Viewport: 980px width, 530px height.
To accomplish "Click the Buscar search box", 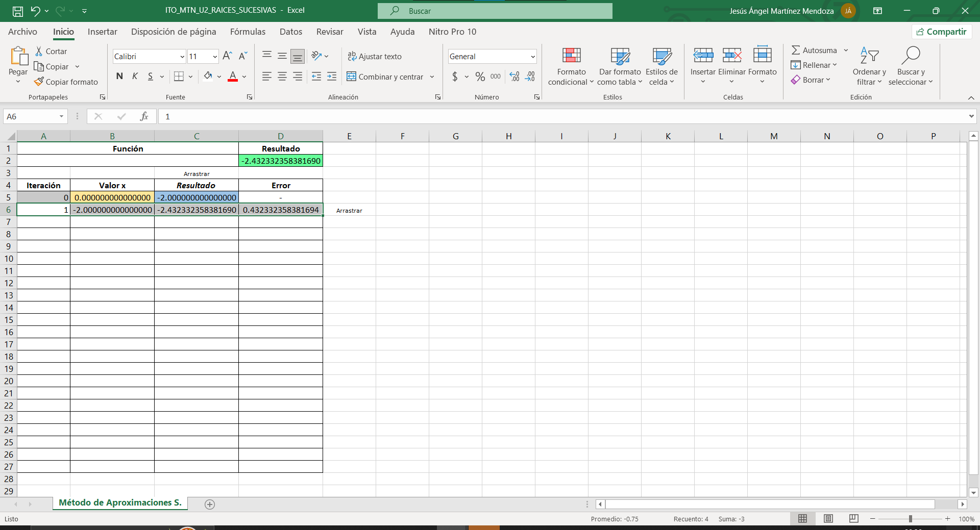I will pyautogui.click(x=495, y=11).
